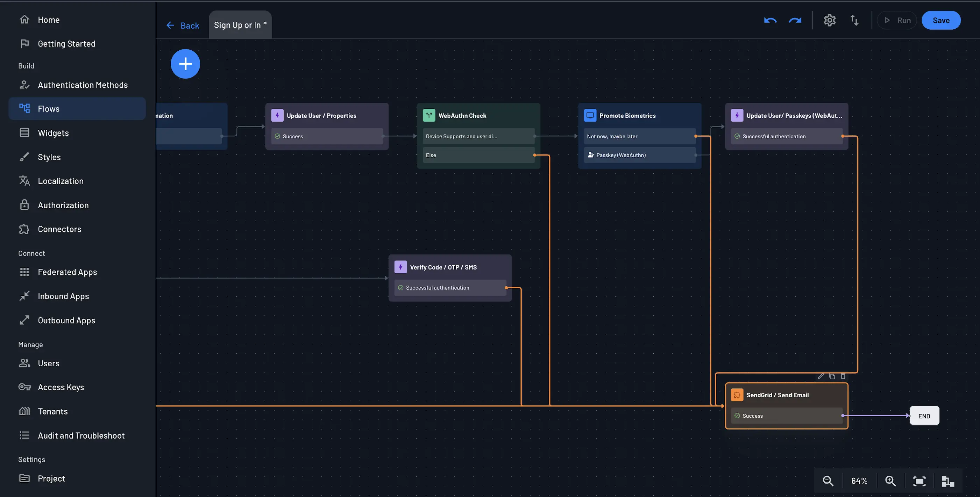Screen dimensions: 980x497
Task: Click the undo arrow icon
Action: [x=770, y=21]
